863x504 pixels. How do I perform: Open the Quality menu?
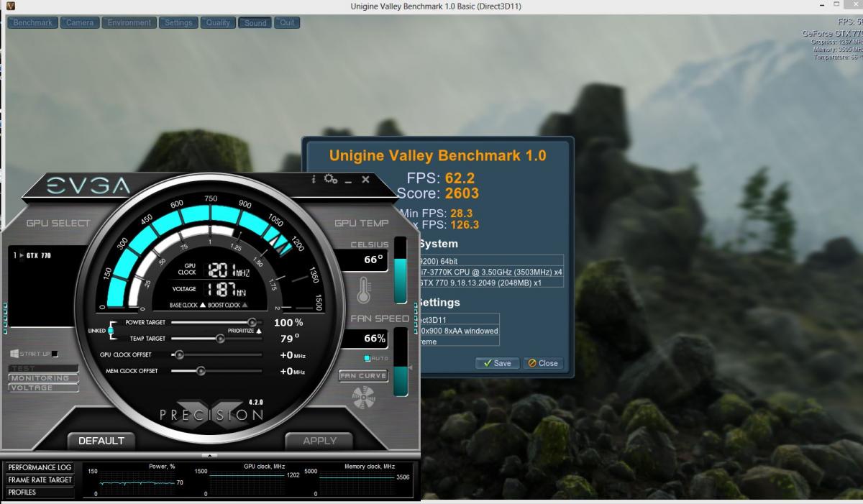pos(218,22)
